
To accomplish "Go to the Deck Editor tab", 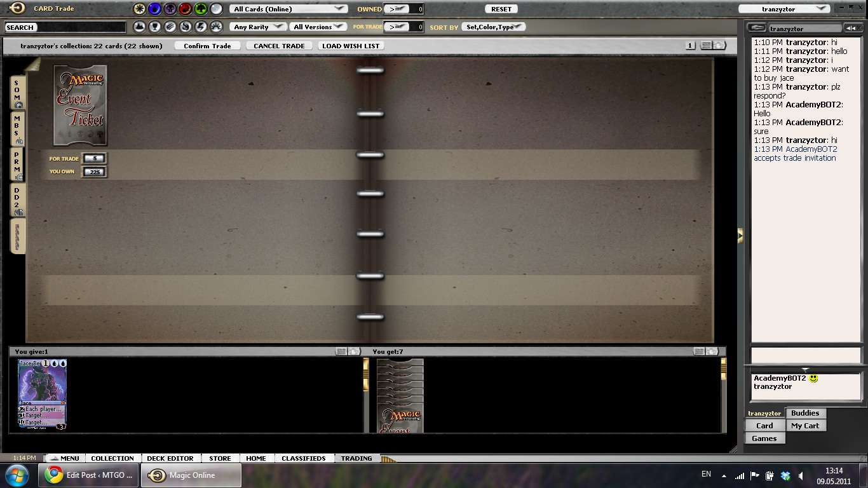I will click(170, 458).
